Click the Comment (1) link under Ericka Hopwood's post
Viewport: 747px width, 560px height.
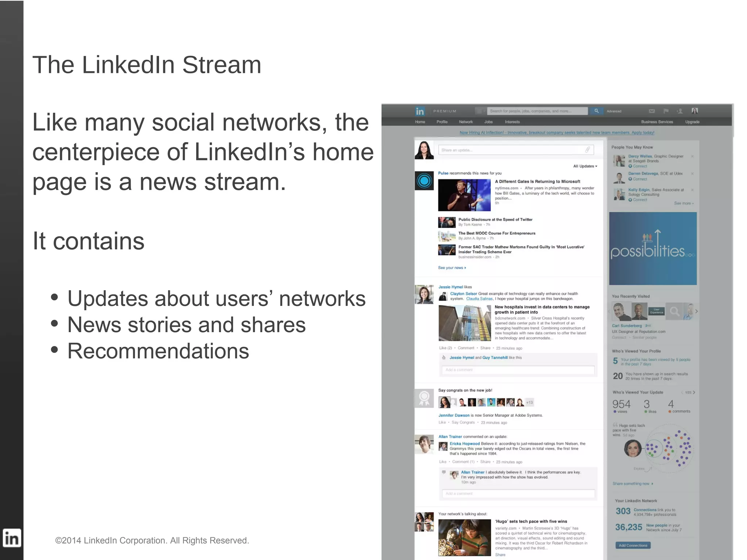pos(463,462)
